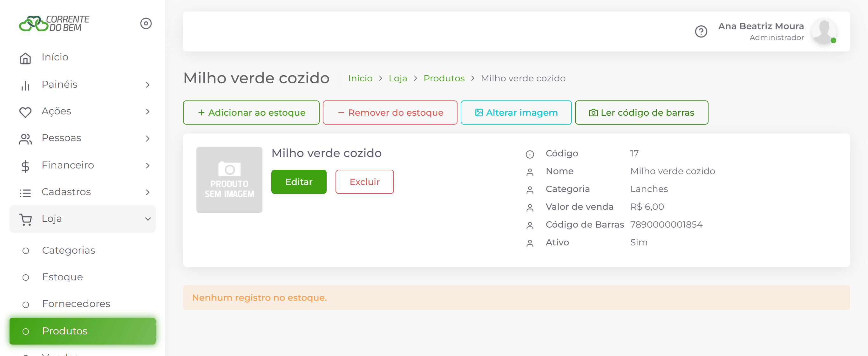Follow the Produtos breadcrumb link
This screenshot has width=868, height=356.
[x=444, y=78]
